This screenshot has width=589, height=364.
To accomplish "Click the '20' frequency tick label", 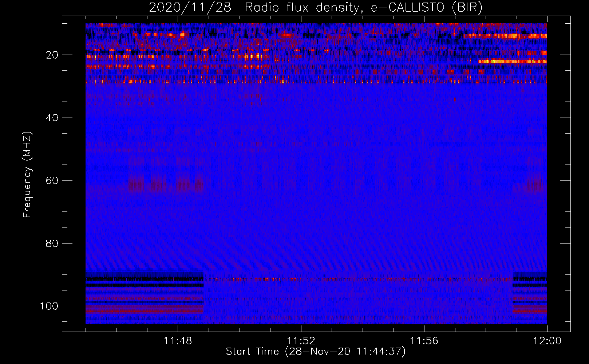I will (x=52, y=55).
